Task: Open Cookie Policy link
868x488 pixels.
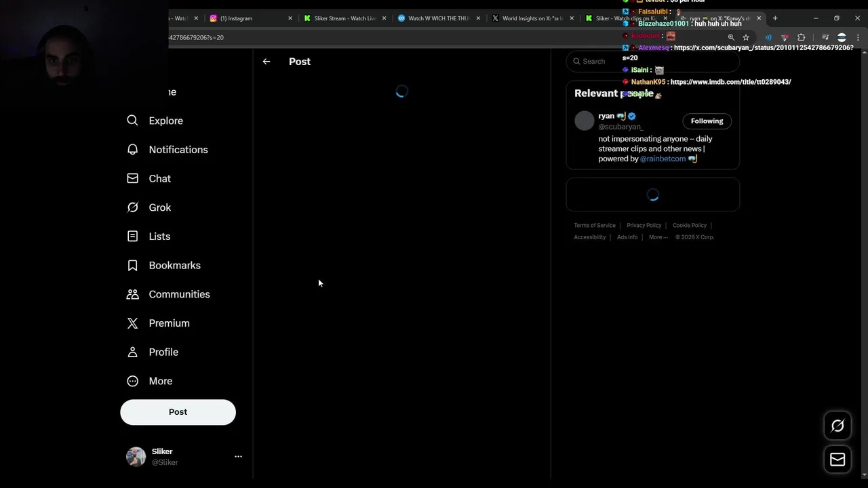Action: tap(690, 226)
